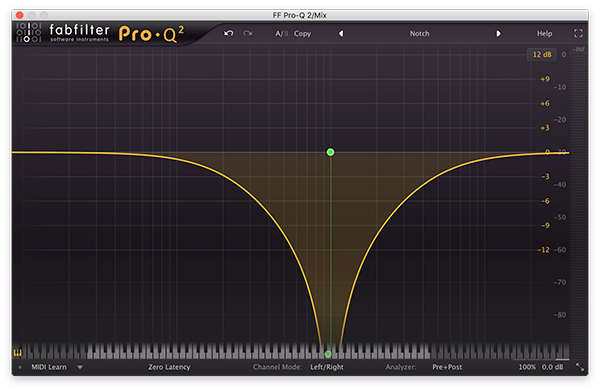This screenshot has height=390, width=600.
Task: Click the -INF meter label
Action: tap(579, 49)
